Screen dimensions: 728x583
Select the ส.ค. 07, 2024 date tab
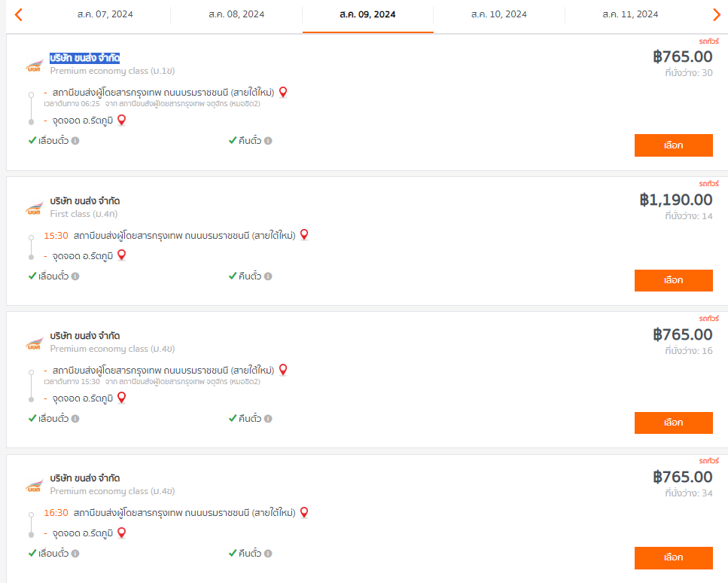click(x=105, y=14)
